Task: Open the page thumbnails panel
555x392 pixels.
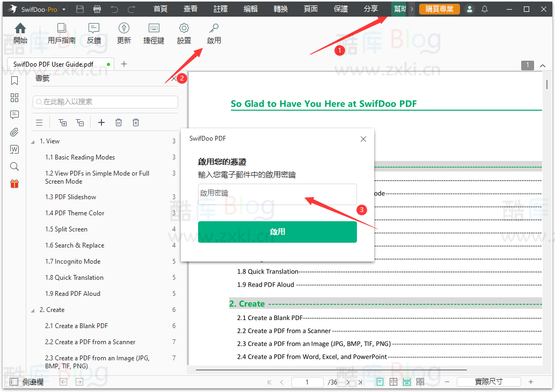Action: pos(14,98)
